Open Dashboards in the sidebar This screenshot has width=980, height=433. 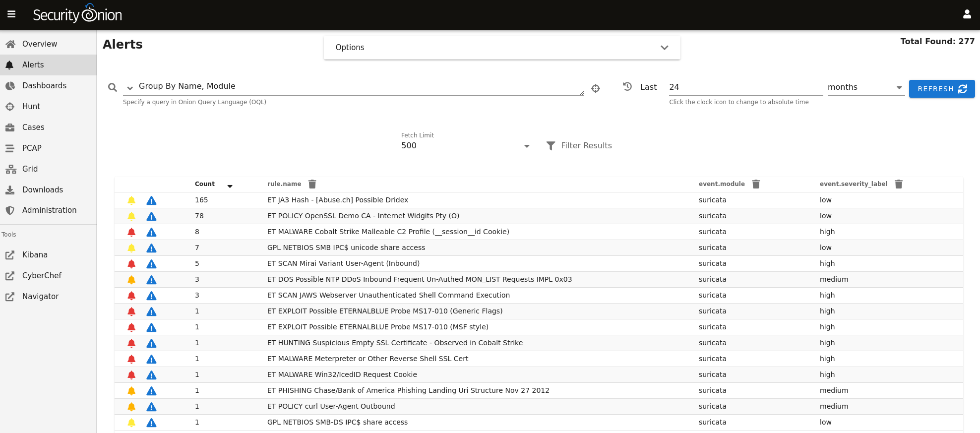click(x=44, y=86)
